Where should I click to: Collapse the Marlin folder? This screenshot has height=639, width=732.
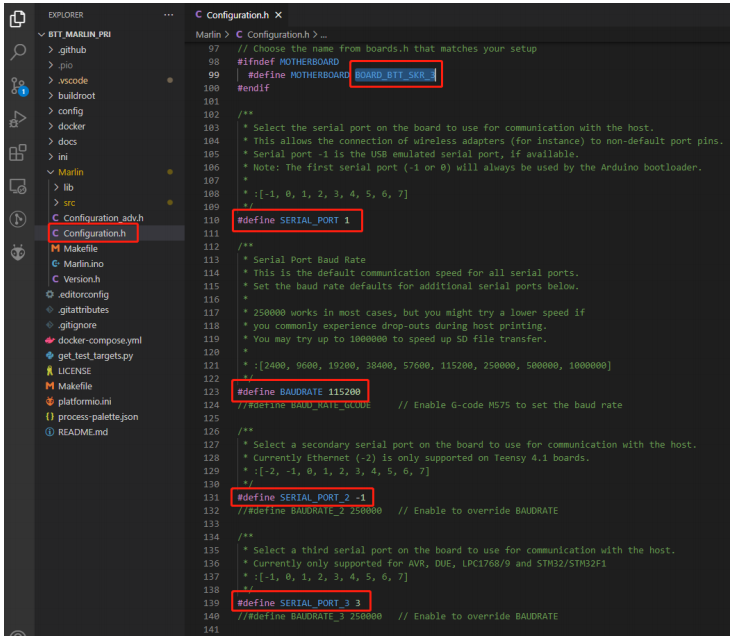pos(70,172)
